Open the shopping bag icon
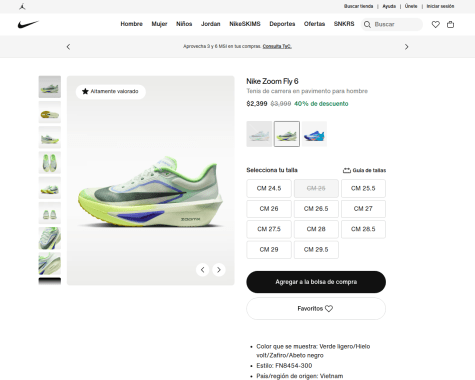Screen dimensions: 475x380 tap(450, 24)
